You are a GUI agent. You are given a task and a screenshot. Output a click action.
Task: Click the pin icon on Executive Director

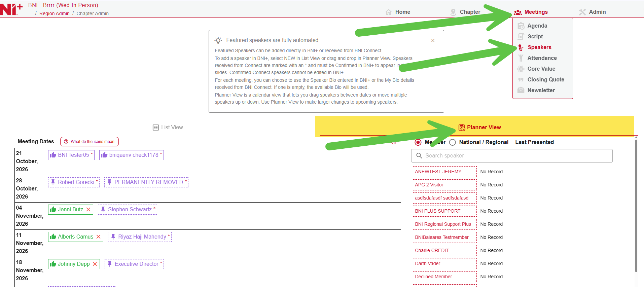click(110, 264)
